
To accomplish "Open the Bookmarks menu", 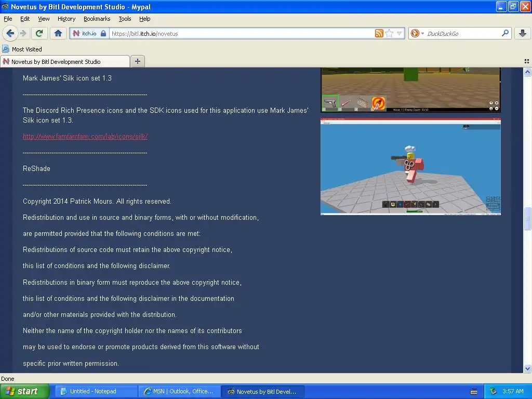I will [97, 19].
